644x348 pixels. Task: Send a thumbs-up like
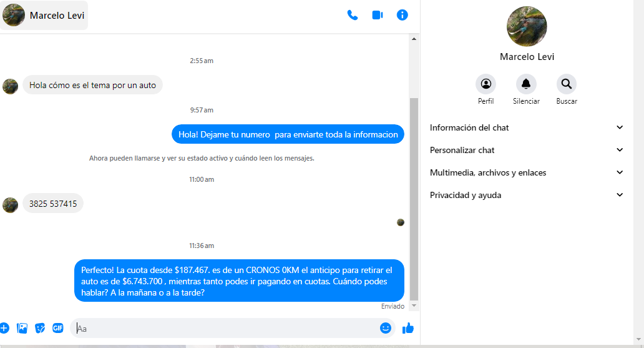tap(408, 328)
